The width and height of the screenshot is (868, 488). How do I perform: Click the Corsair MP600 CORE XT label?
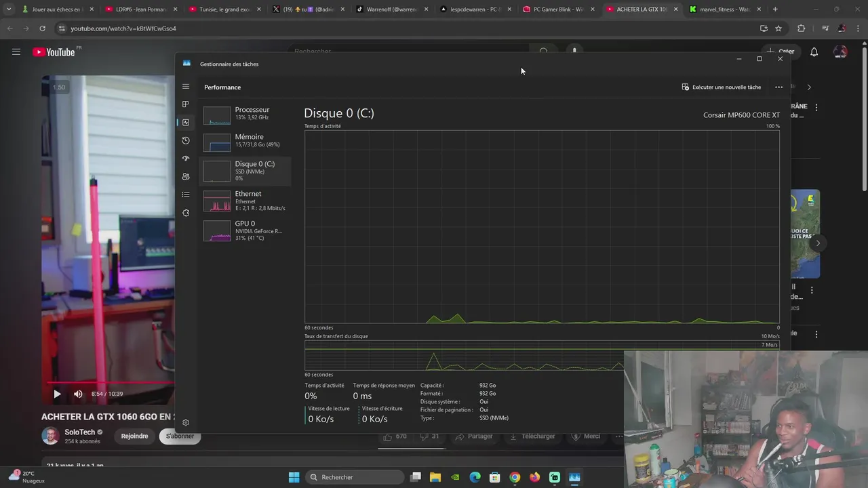click(x=741, y=115)
